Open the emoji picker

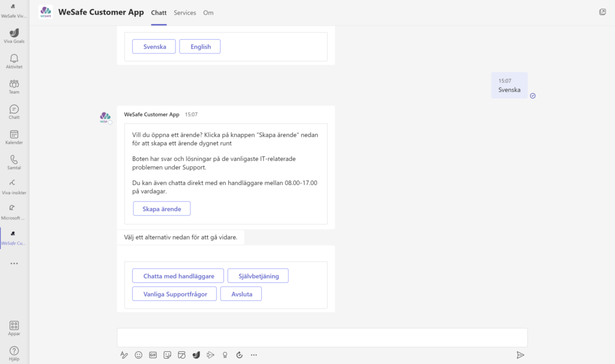pos(139,355)
